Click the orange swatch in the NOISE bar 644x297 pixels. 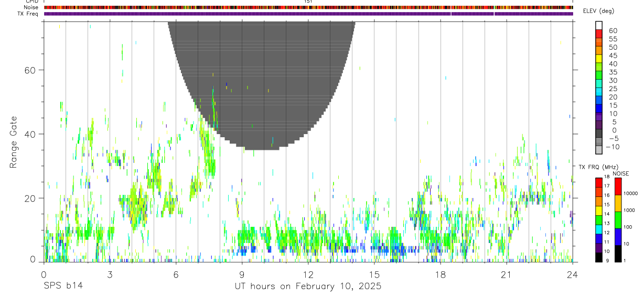click(618, 203)
